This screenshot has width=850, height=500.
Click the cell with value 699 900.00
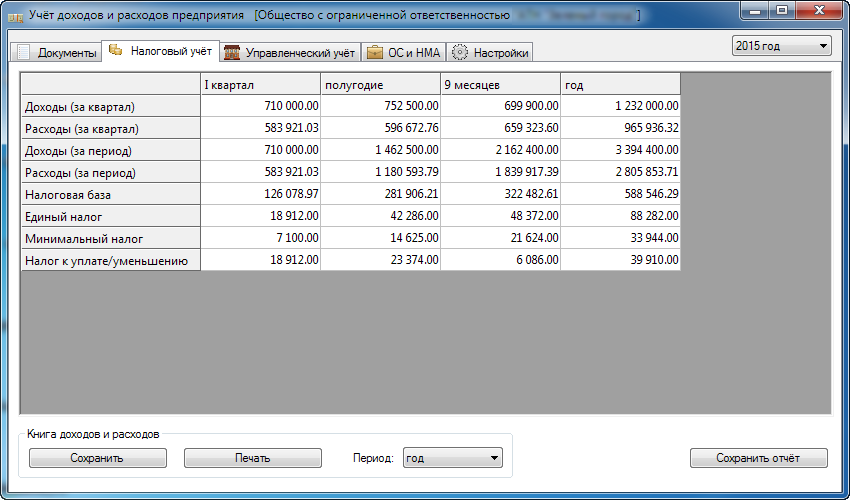(500, 106)
